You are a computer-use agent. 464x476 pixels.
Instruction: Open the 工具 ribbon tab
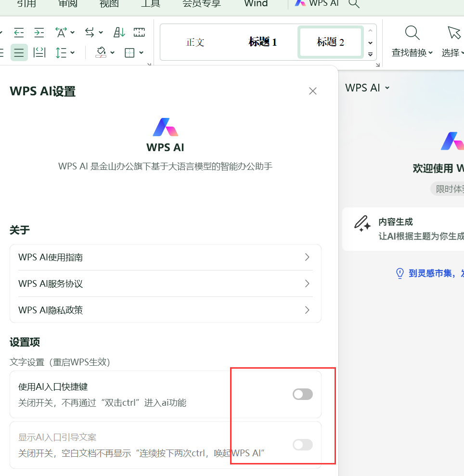[150, 4]
